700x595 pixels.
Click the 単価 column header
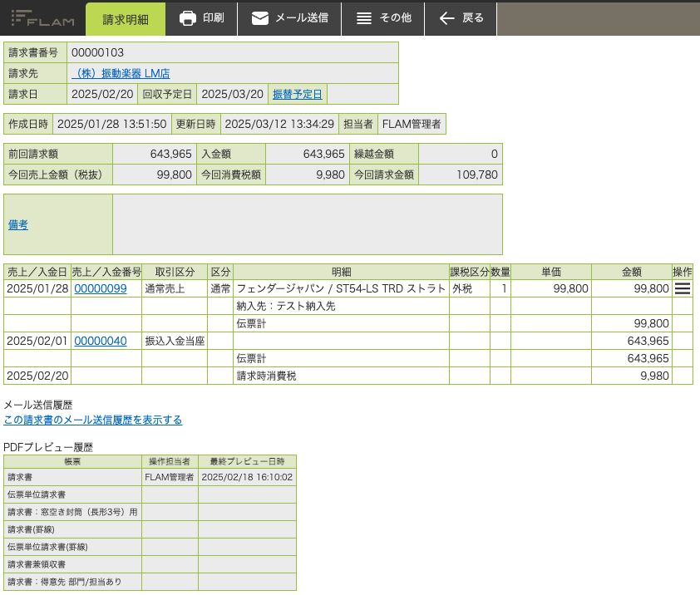[x=551, y=272]
